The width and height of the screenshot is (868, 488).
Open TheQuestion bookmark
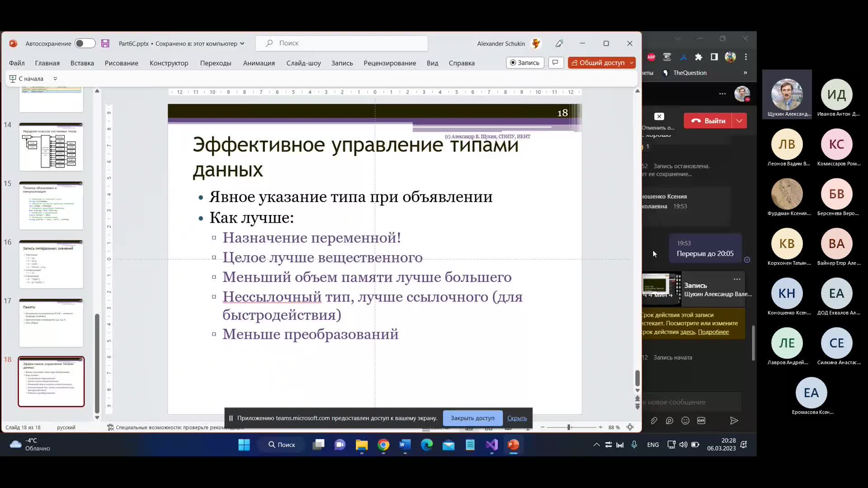click(x=685, y=73)
